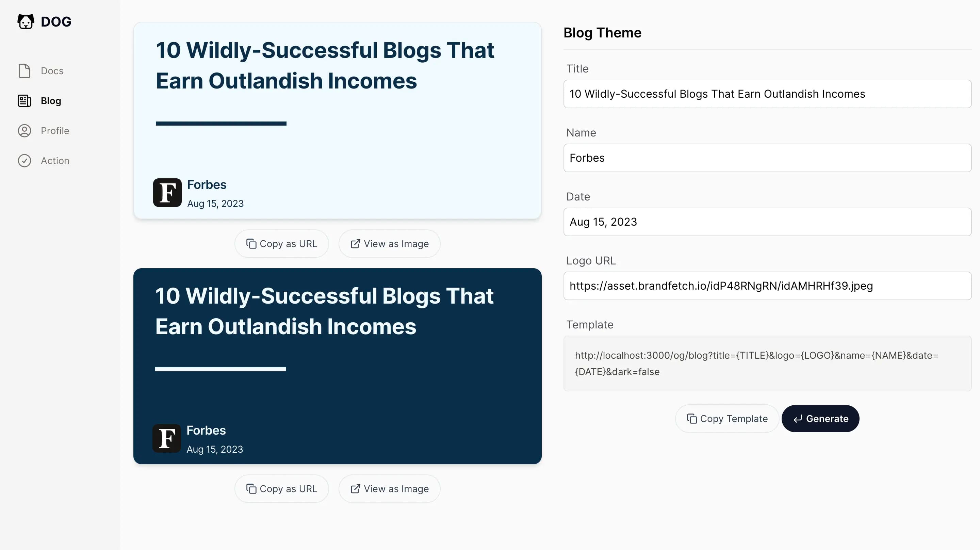Focus the Name field containing Forbes

coord(767,158)
